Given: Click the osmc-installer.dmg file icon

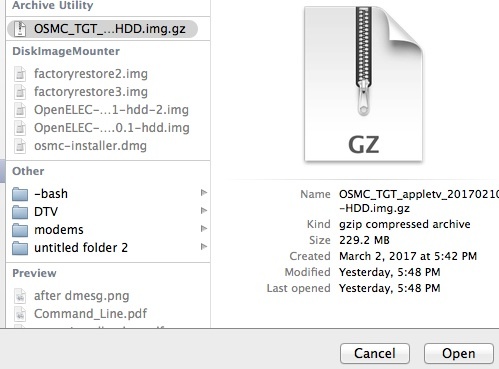Looking at the screenshot, I should click(20, 146).
